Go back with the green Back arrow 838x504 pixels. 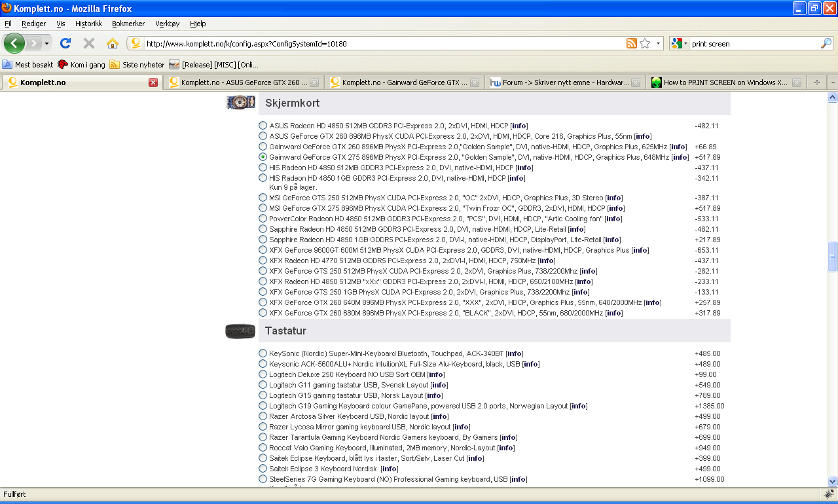(x=14, y=43)
